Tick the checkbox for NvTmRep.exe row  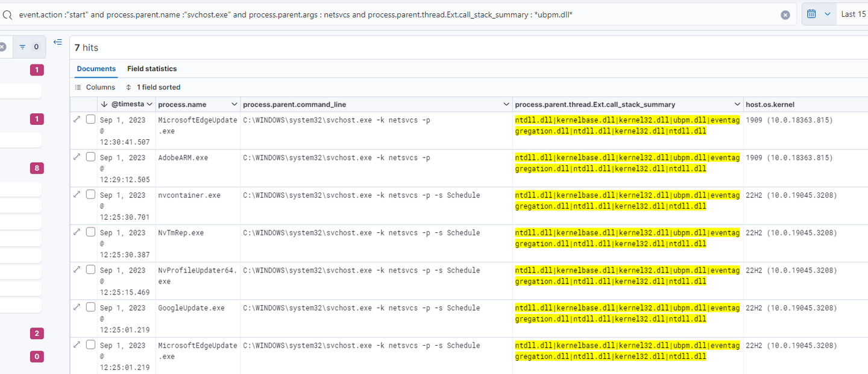(90, 232)
